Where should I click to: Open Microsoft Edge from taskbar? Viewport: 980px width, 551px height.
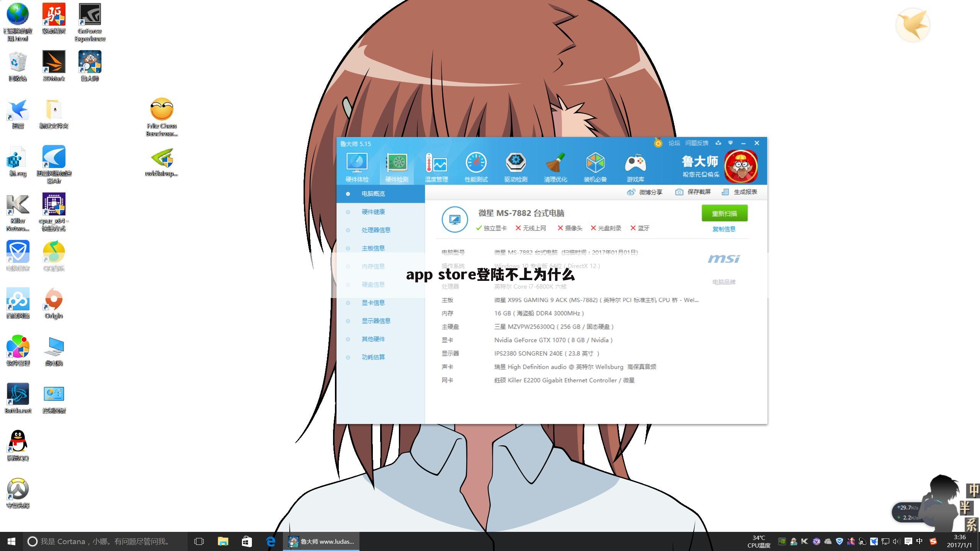(271, 541)
